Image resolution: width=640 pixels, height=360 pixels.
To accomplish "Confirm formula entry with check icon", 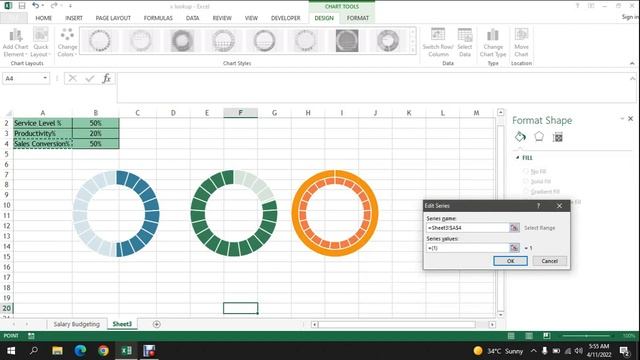I will click(90, 78).
